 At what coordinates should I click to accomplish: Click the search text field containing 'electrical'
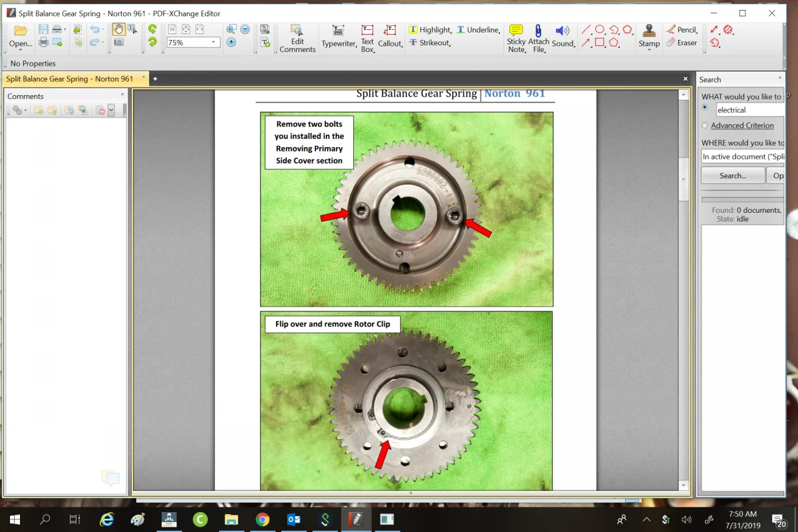tap(749, 110)
